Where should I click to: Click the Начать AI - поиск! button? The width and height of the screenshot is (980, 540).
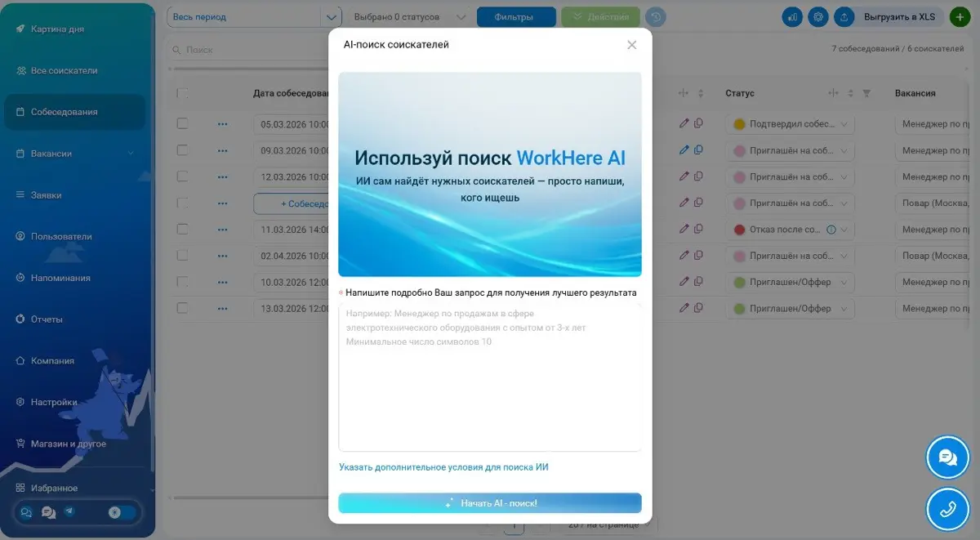coord(490,503)
